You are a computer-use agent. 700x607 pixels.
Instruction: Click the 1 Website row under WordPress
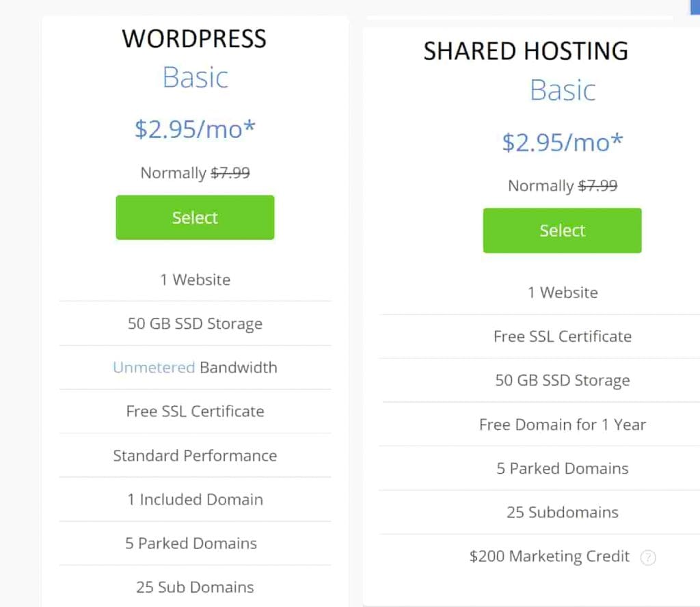tap(195, 280)
